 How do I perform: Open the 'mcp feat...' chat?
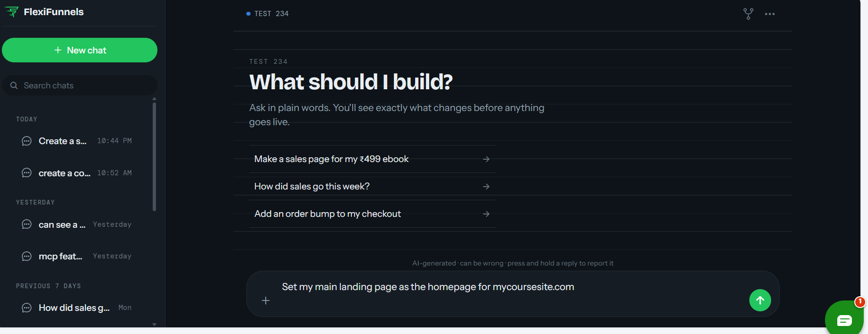click(78, 256)
